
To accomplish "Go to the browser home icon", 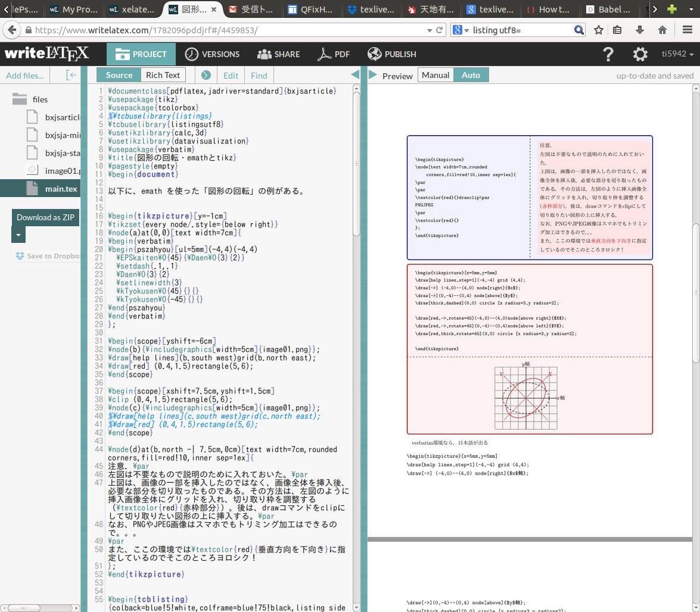I will [x=662, y=30].
